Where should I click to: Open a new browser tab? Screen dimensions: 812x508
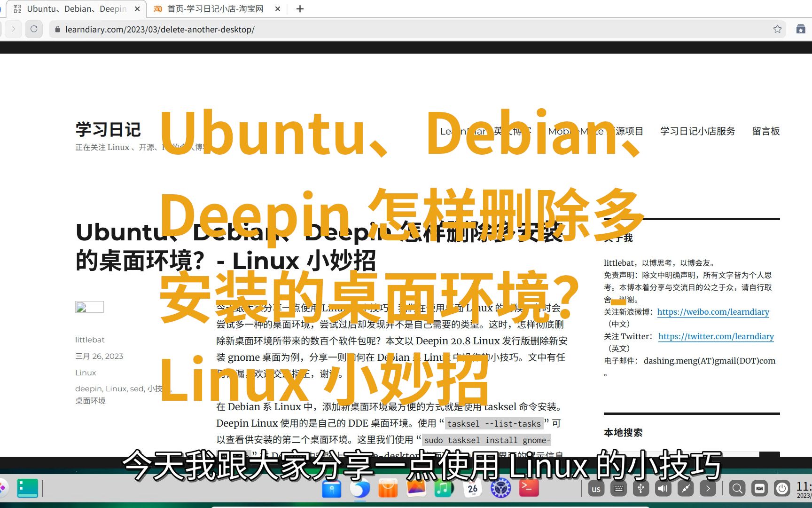coord(300,9)
